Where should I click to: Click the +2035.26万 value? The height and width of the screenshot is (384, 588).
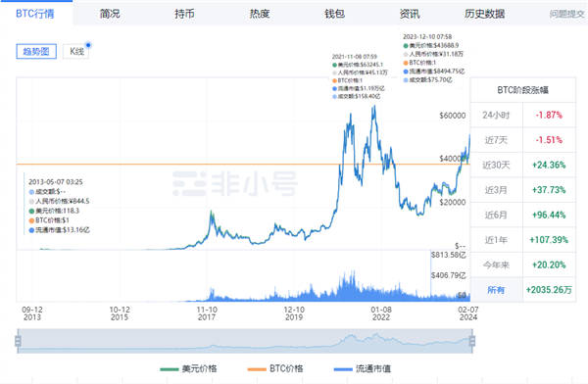pos(549,290)
